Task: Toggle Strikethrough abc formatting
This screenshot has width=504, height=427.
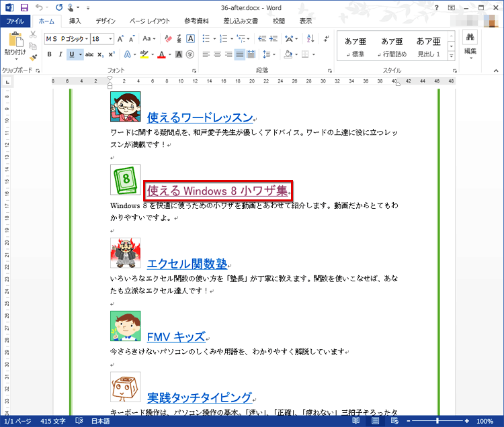Action: (x=89, y=54)
